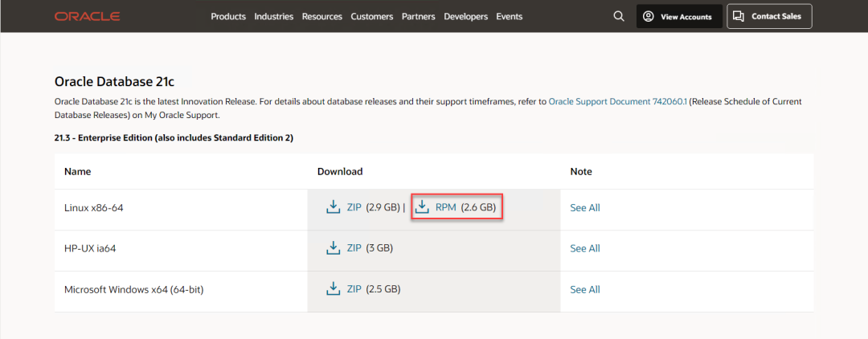Expand See All for Microsoft Windows x64
Screen dimensions: 868x339
point(584,289)
